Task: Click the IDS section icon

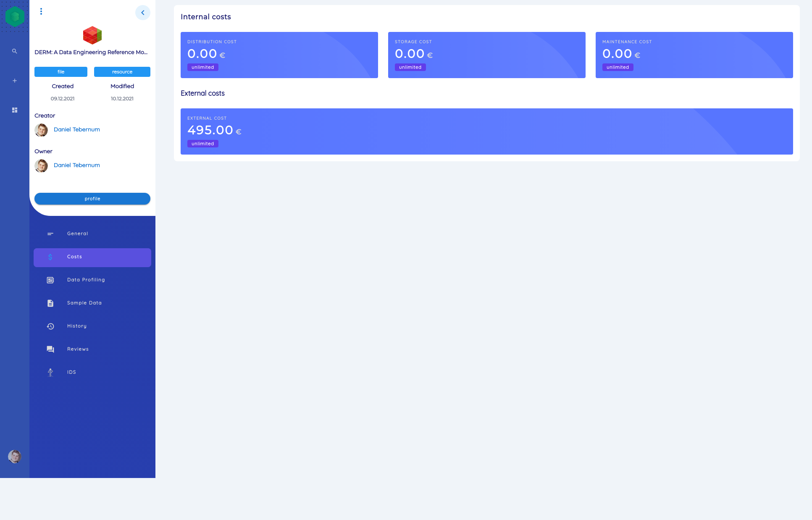Action: pos(50,372)
